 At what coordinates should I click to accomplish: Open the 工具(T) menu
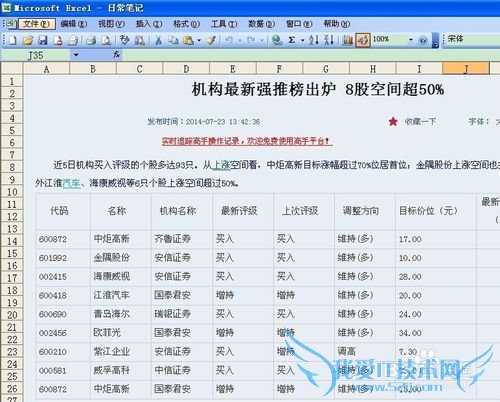[x=224, y=24]
